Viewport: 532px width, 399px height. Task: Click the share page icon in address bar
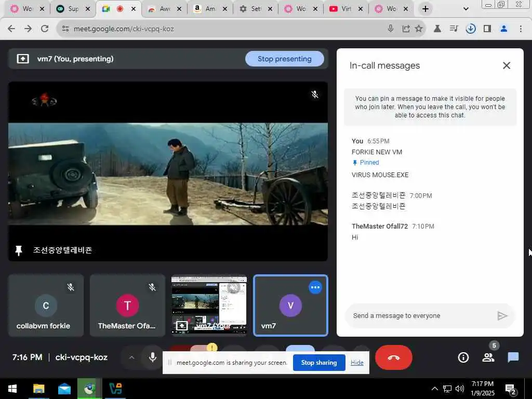tap(405, 29)
